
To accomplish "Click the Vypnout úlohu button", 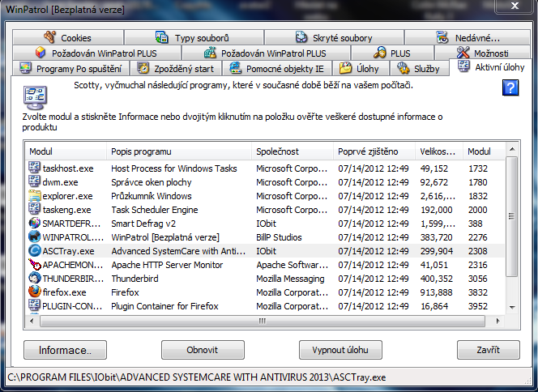I will (x=340, y=350).
